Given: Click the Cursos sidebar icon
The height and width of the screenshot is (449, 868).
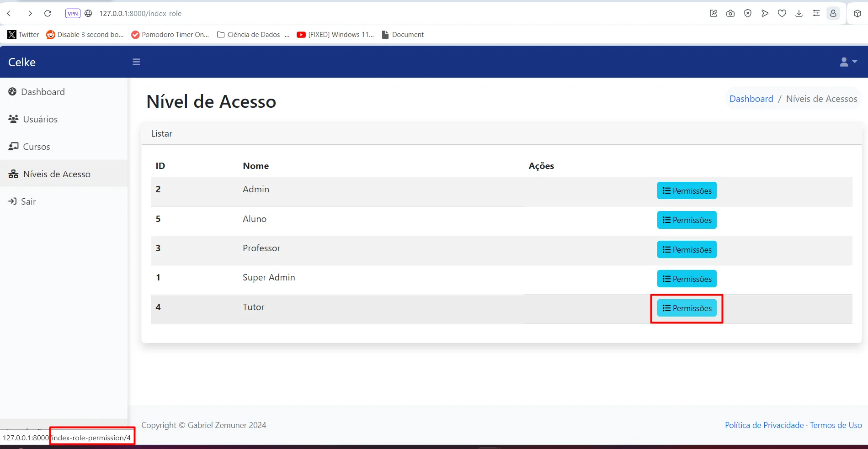Looking at the screenshot, I should pos(13,147).
